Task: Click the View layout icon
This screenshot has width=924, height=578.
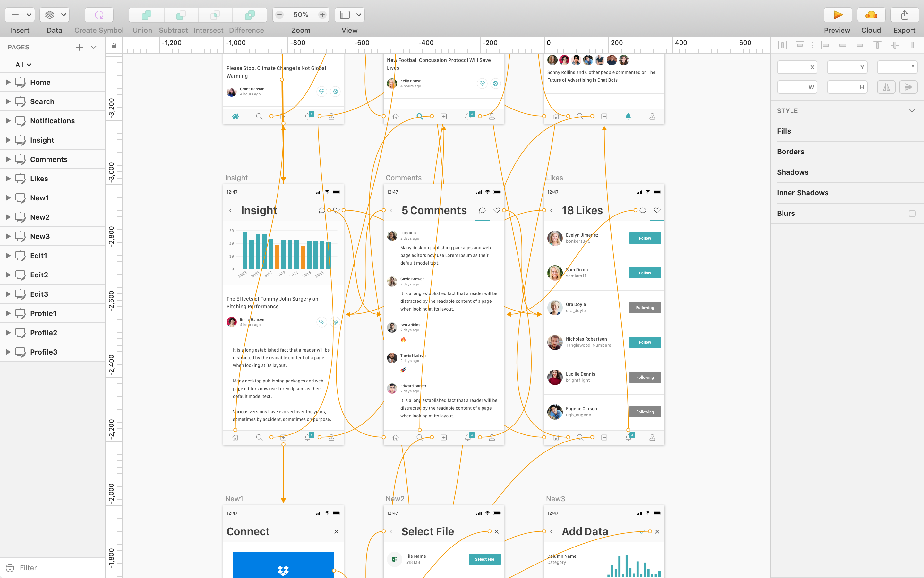Action: tap(345, 15)
